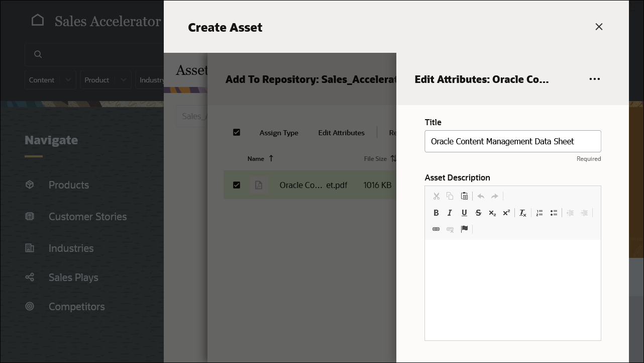Select the Assign Type menu option
Image resolution: width=644 pixels, height=363 pixels.
[x=279, y=132]
